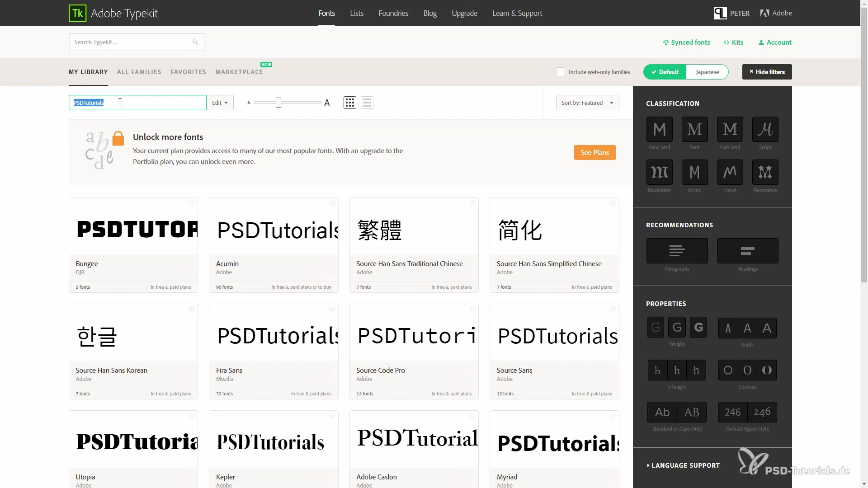
Task: Favorite the Bungee font with heart icon
Action: pyautogui.click(x=192, y=203)
